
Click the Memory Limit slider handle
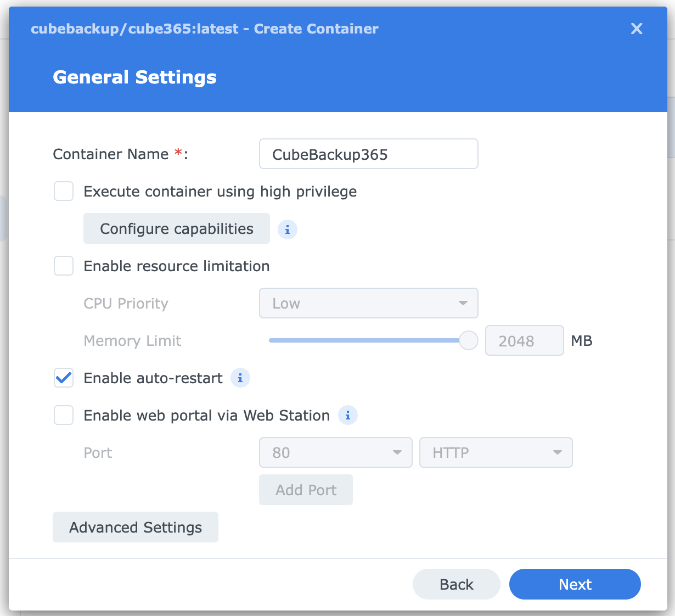[469, 340]
